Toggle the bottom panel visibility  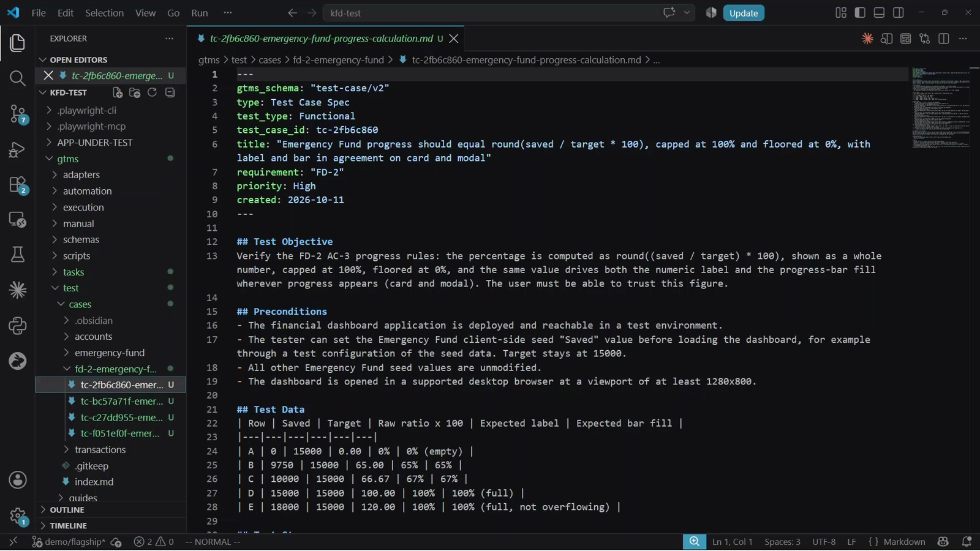coord(879,13)
